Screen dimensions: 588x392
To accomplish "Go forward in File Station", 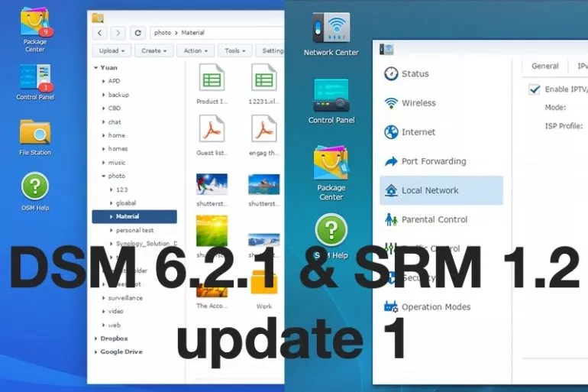I will 118,33.
